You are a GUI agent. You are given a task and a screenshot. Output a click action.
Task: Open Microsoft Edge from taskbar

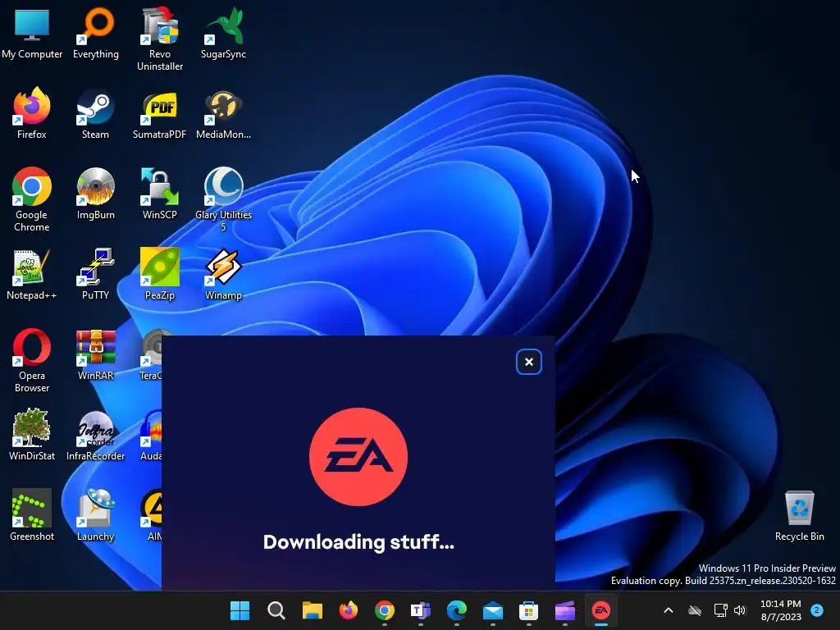[x=456, y=610]
